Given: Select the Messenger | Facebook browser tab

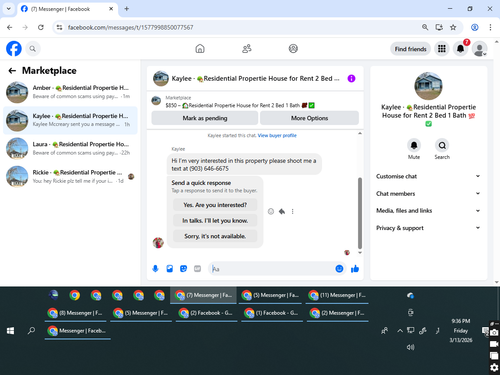Looking at the screenshot, I should point(67,9).
